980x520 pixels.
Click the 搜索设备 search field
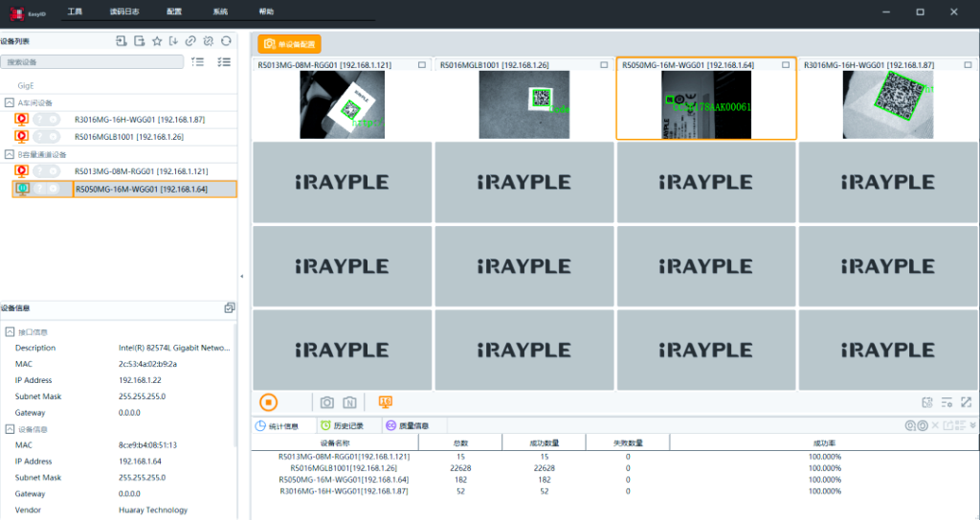click(93, 62)
